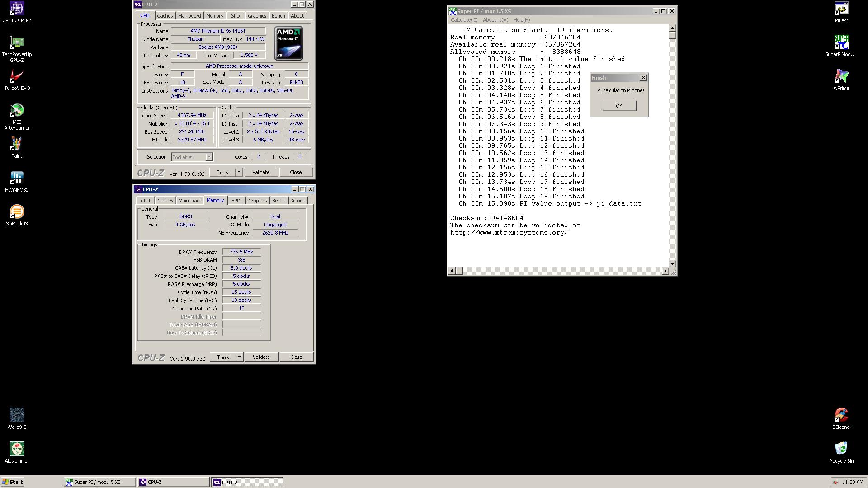
Task: Click the system tray icon near clock
Action: click(x=836, y=482)
